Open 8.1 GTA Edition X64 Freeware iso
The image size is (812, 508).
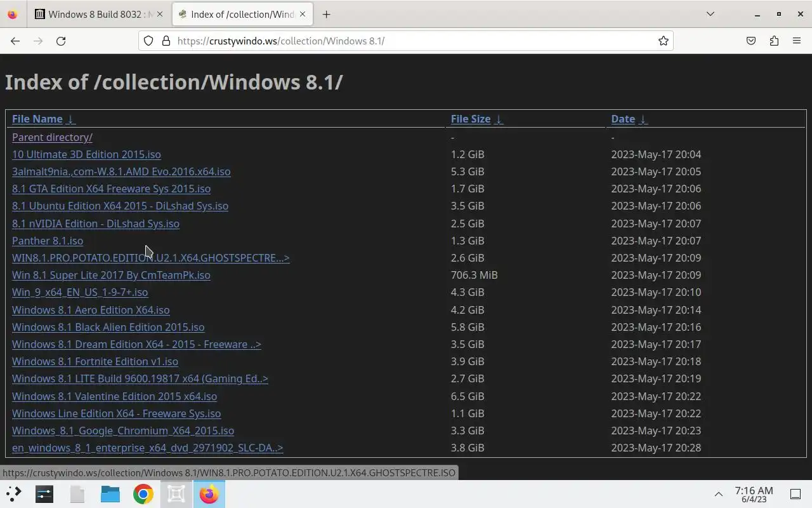point(111,189)
